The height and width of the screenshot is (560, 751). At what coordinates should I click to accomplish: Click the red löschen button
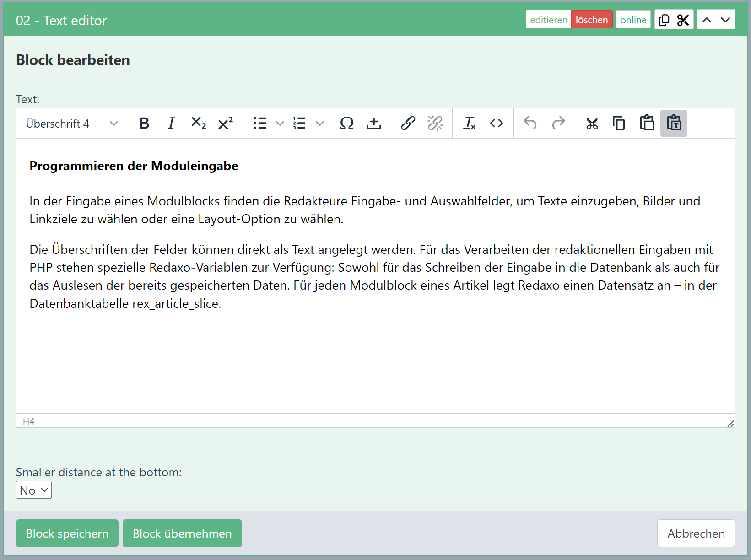point(591,20)
